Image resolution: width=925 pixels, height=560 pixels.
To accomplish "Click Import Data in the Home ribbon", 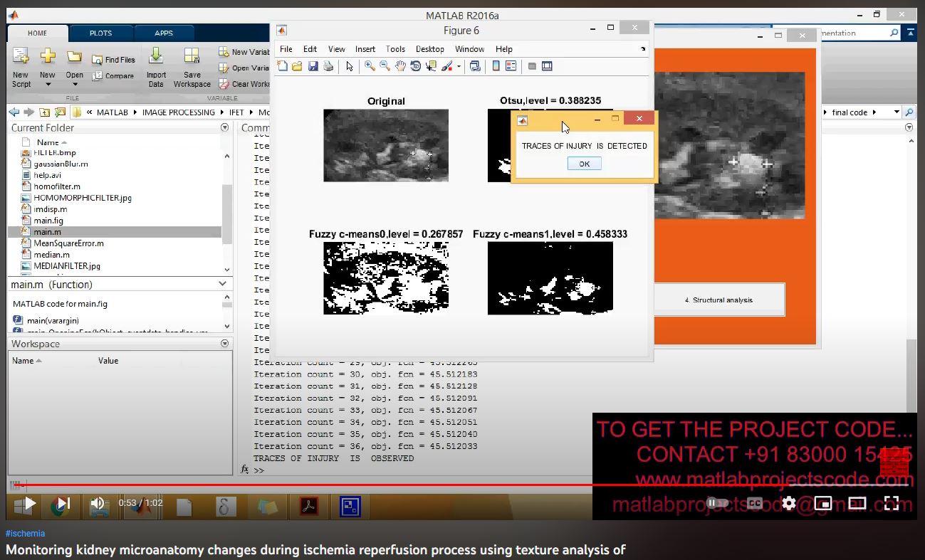I will (156, 68).
